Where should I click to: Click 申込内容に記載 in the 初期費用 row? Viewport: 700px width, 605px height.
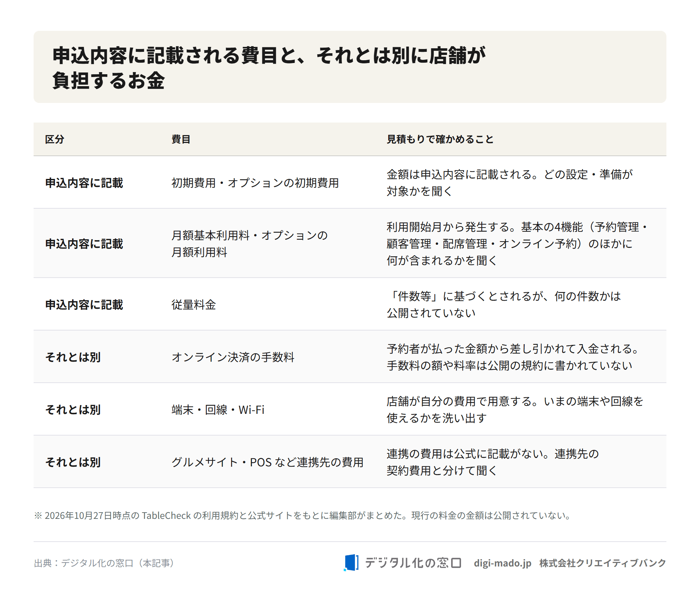(84, 183)
